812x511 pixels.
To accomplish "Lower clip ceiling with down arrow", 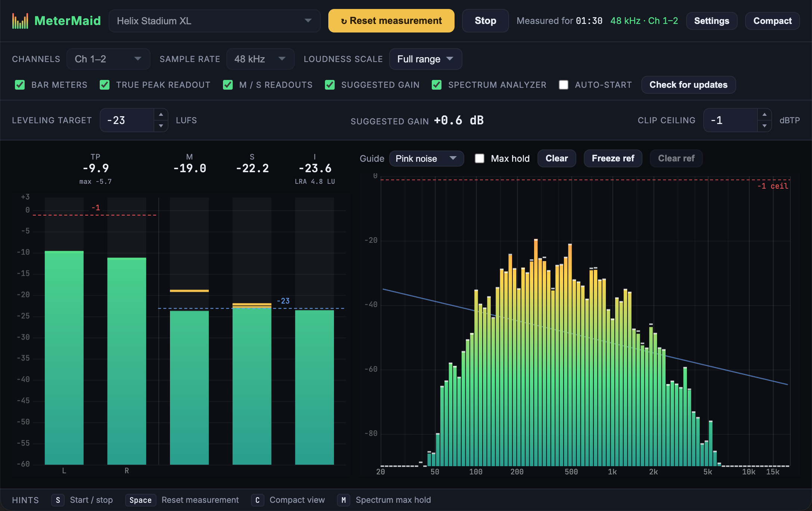I will tap(765, 126).
